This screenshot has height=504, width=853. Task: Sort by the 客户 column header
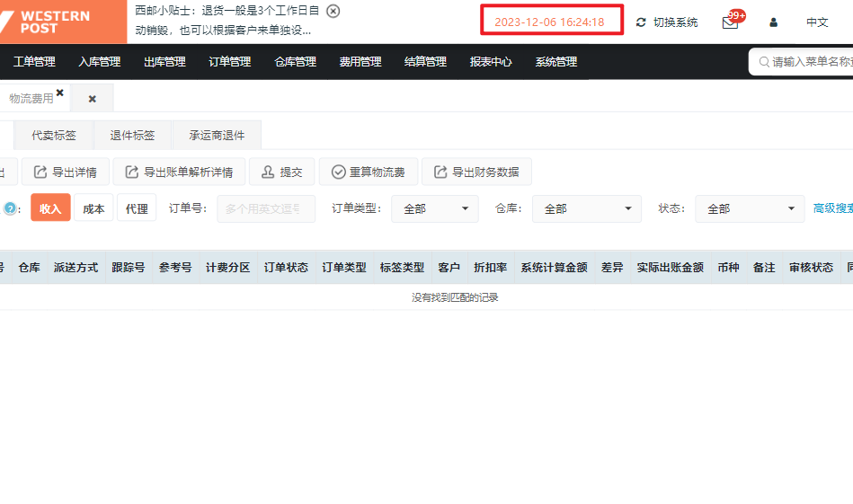click(449, 268)
